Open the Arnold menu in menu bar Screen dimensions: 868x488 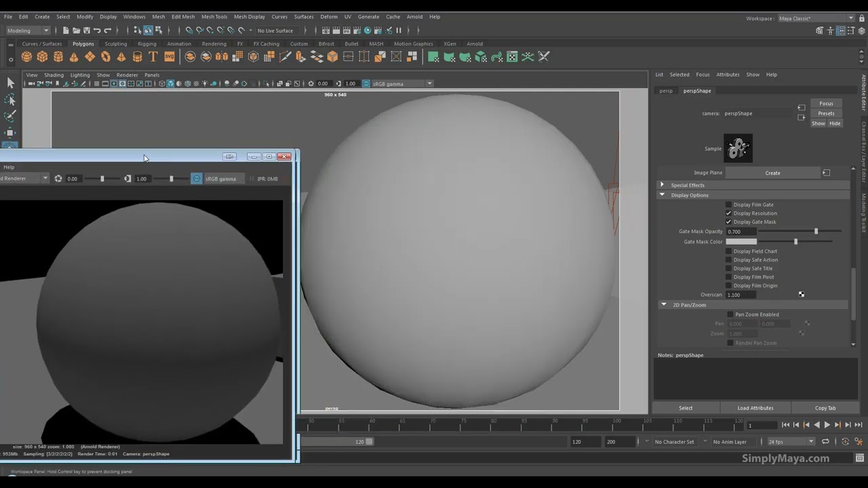414,17
